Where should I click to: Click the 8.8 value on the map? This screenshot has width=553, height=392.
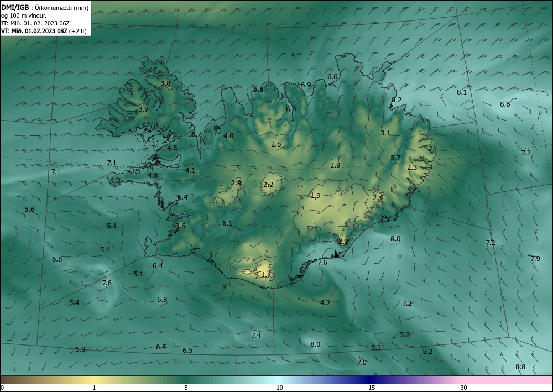[x=520, y=367]
